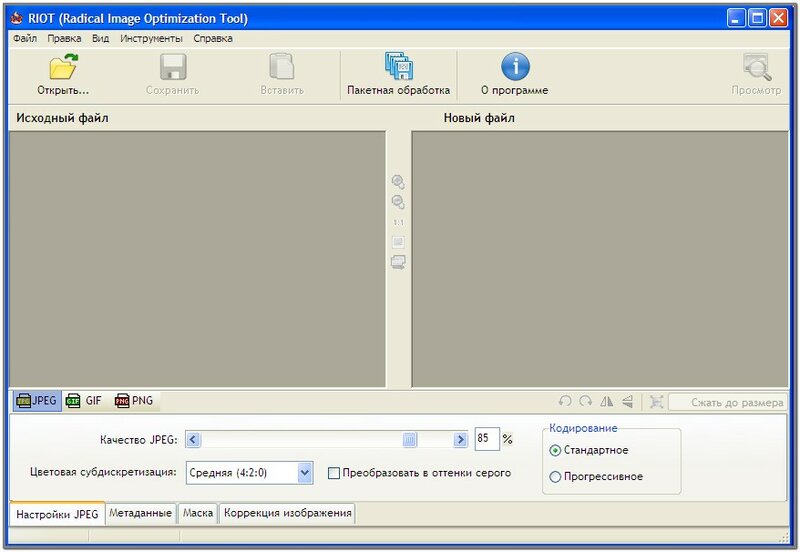800x552 pixels.
Task: Maximize the RIOT window
Action: [x=757, y=18]
